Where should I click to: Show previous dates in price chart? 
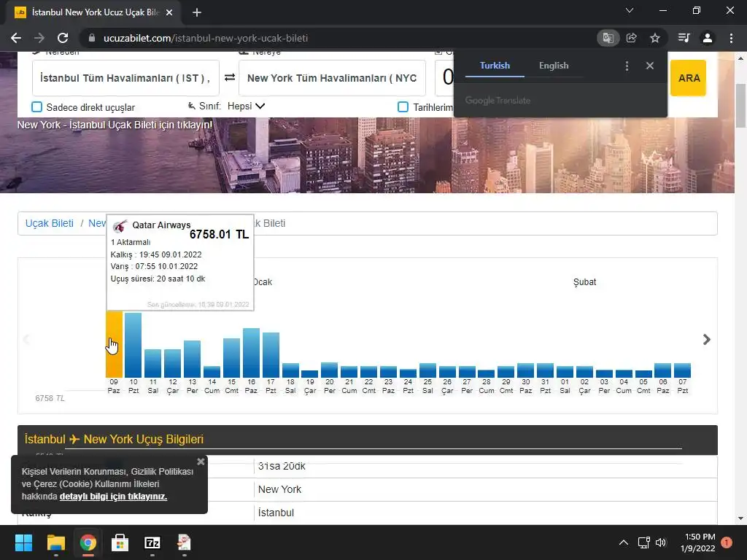coord(27,340)
